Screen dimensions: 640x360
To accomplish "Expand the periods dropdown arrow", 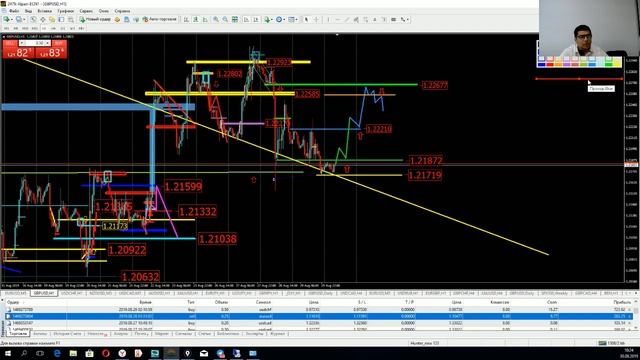I will 284,19.
